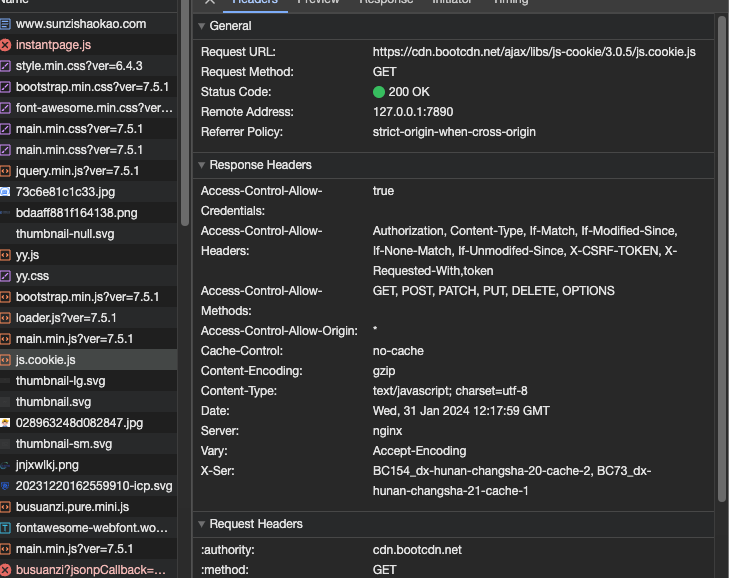Click the headers pane vertical scrollbar

(722, 259)
